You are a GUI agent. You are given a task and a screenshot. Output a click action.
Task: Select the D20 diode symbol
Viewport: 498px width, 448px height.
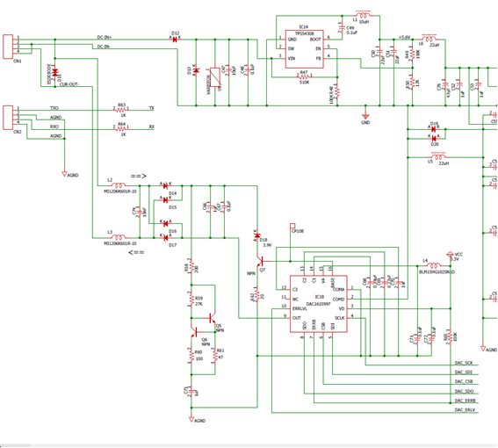pyautogui.click(x=434, y=138)
